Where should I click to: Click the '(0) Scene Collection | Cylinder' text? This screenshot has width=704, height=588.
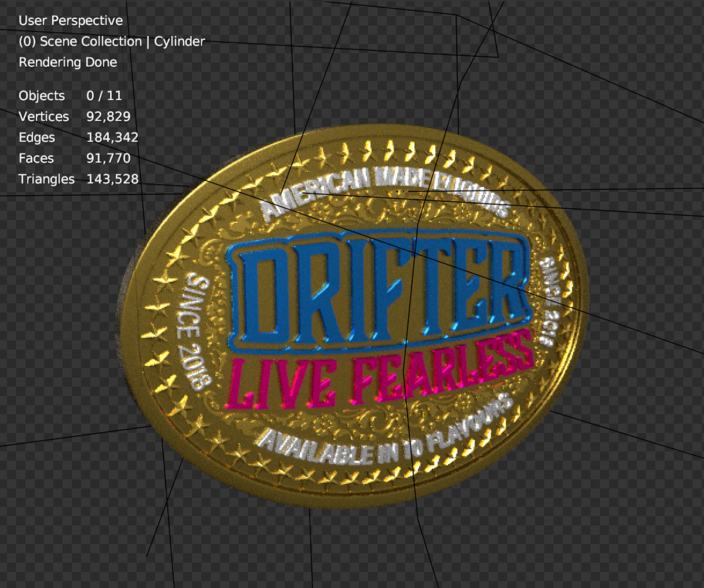pyautogui.click(x=111, y=42)
